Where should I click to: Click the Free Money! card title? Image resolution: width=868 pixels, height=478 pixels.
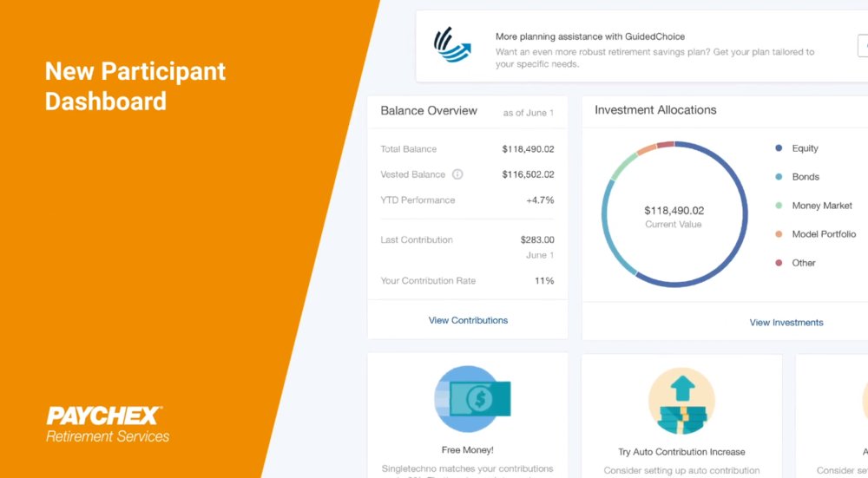[x=467, y=449]
